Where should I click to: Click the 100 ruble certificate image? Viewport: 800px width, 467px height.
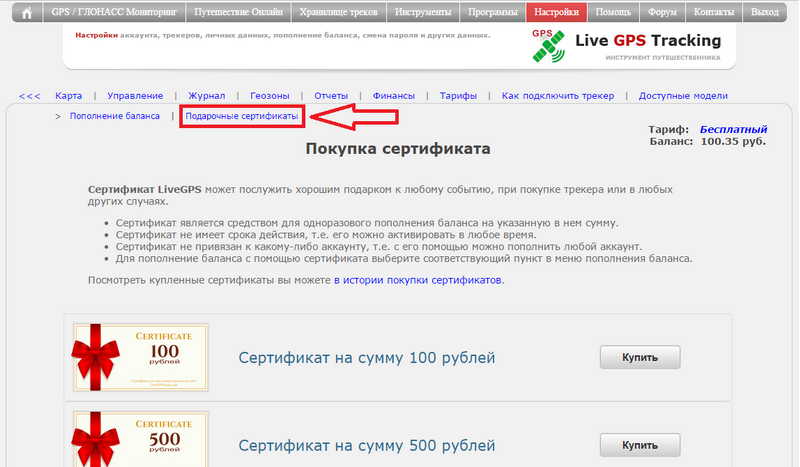(x=140, y=358)
